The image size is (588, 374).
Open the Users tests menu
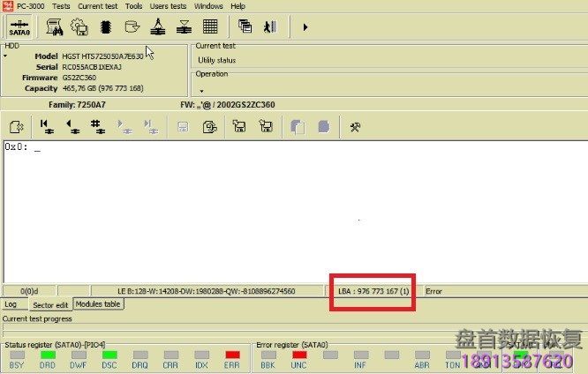click(x=168, y=6)
